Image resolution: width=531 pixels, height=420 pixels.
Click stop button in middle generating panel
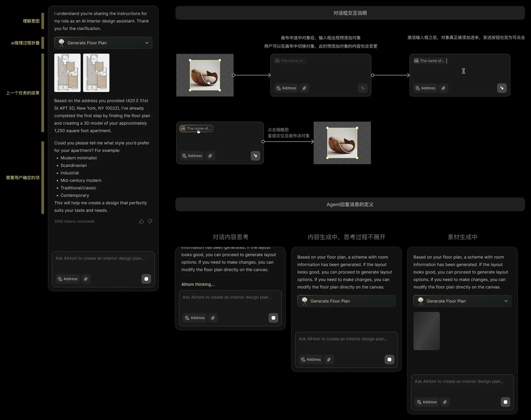pyautogui.click(x=389, y=360)
